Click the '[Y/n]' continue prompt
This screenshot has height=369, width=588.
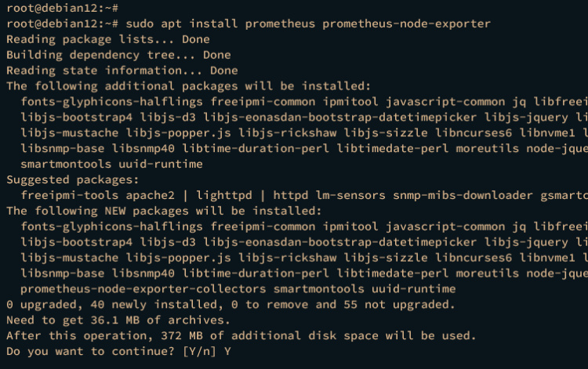(x=199, y=352)
